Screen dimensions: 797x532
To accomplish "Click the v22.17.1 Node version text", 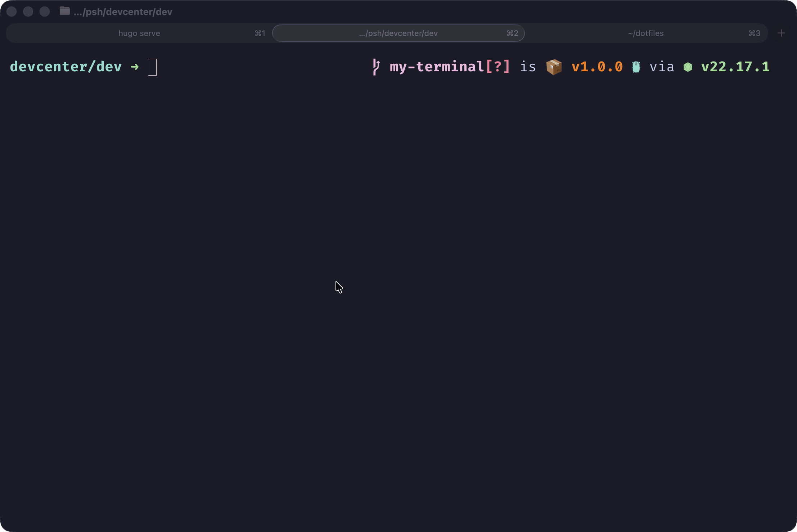I will pyautogui.click(x=735, y=67).
